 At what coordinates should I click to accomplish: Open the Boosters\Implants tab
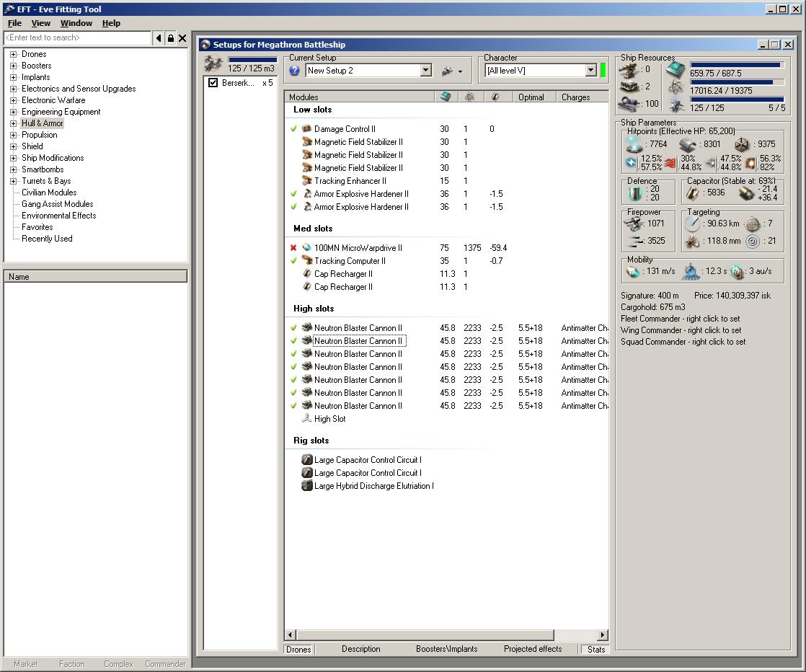(447, 650)
